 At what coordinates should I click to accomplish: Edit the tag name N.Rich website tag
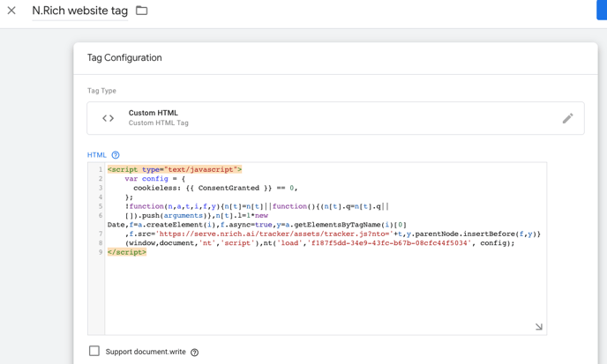tap(79, 11)
